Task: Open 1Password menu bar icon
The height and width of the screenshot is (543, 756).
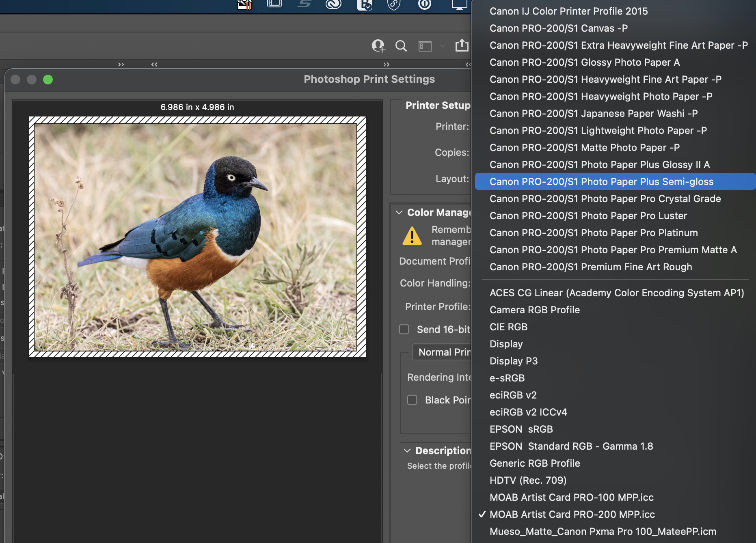Action: pos(425,4)
